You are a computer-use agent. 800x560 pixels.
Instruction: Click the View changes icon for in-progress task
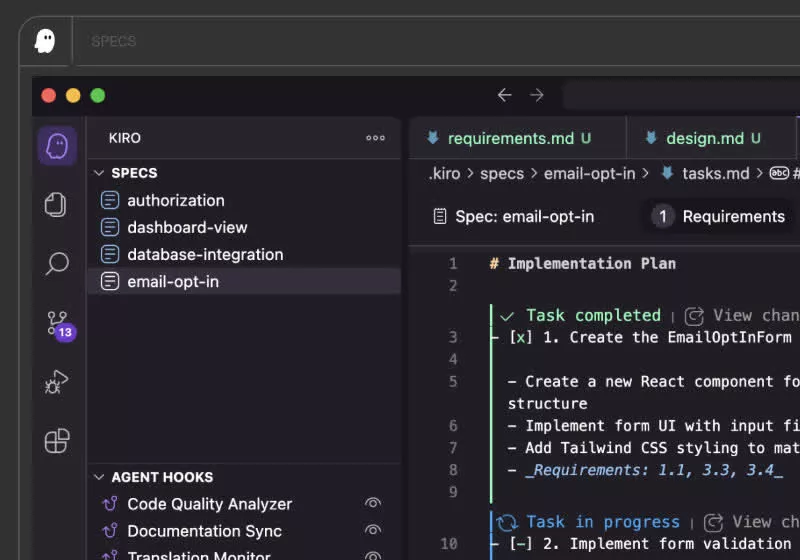[x=713, y=523]
